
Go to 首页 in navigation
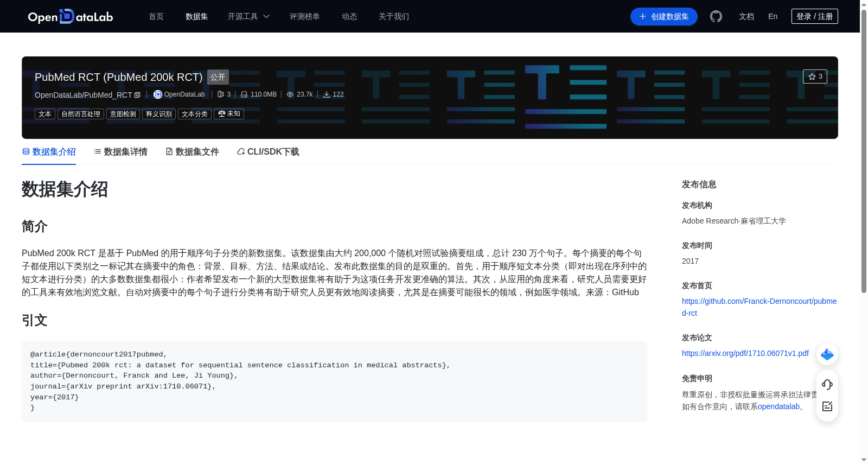[156, 16]
